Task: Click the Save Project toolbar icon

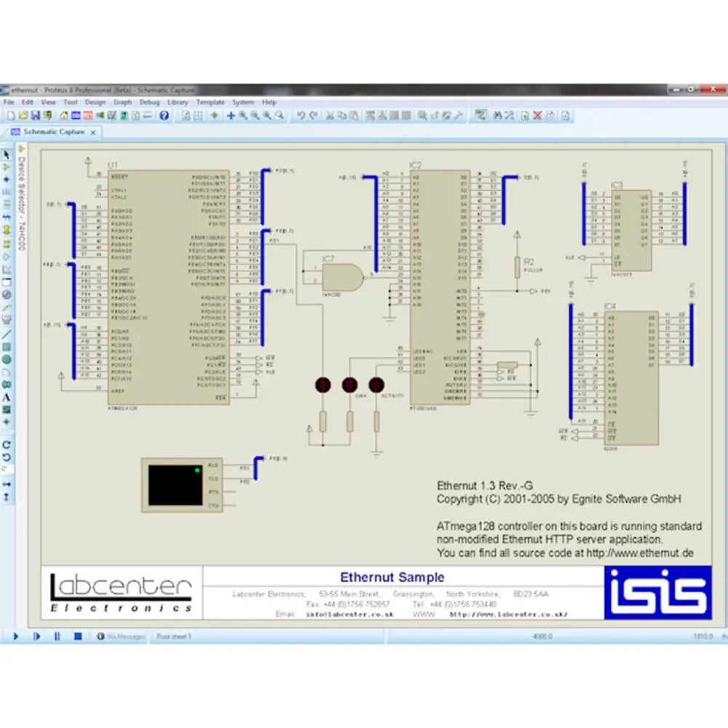Action: (x=36, y=116)
